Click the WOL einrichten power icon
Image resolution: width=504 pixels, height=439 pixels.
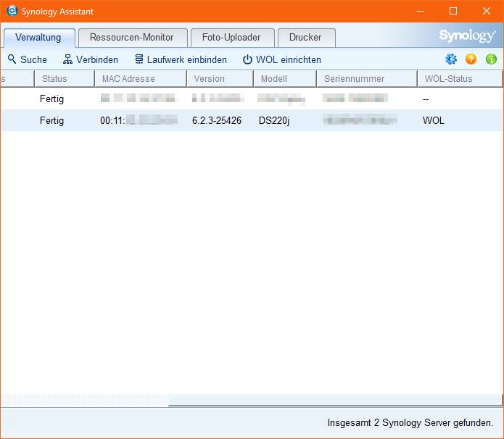pyautogui.click(x=247, y=59)
